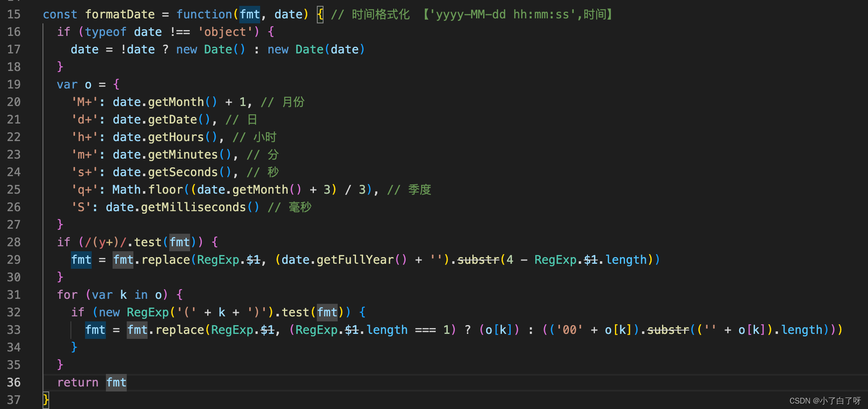Screen dimensions: 868x409
Task: Click 'var o' declaration on line 19
Action: click(74, 84)
